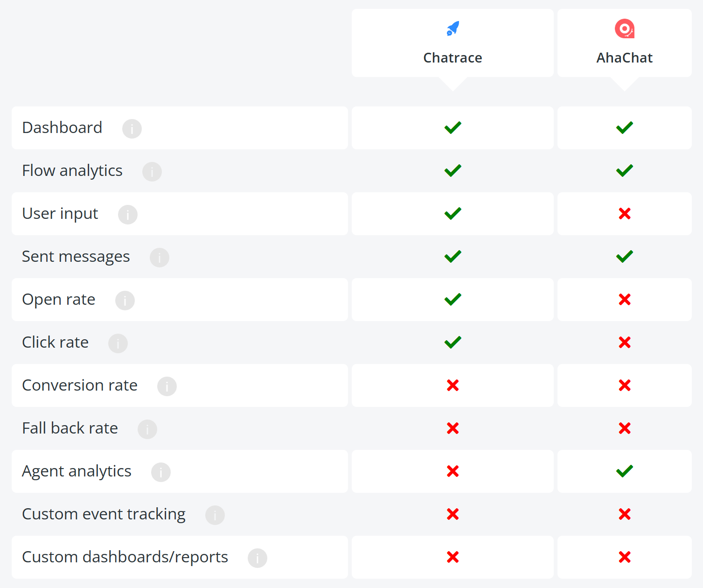703x588 pixels.
Task: Click Chatrace checkmark for Sent messages
Action: (x=452, y=256)
